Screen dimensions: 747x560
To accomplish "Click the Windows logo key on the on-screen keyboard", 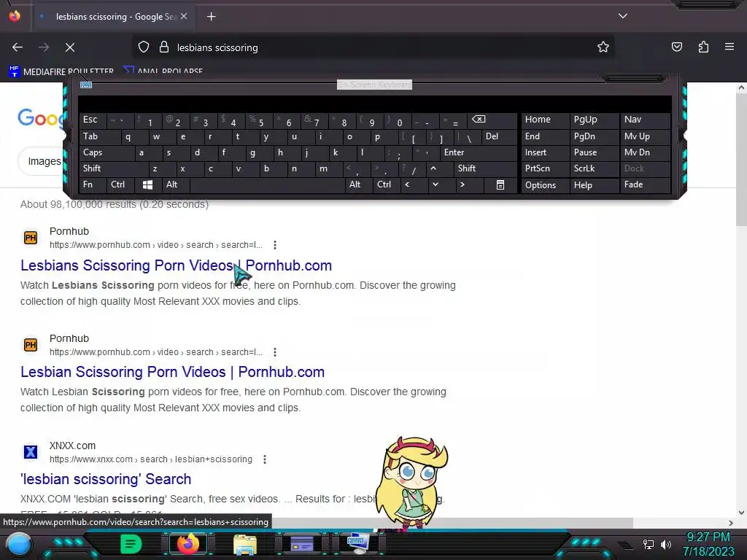I will click(x=147, y=184).
